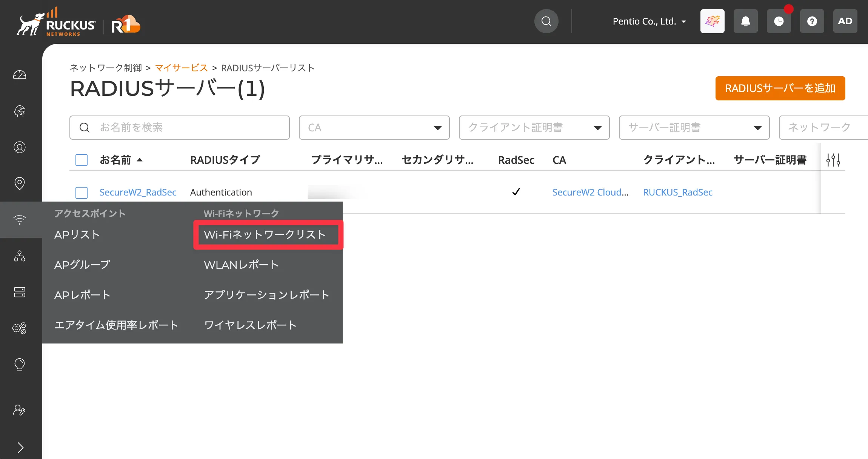The height and width of the screenshot is (459, 868).
Task: Open the help question mark icon
Action: pos(812,21)
